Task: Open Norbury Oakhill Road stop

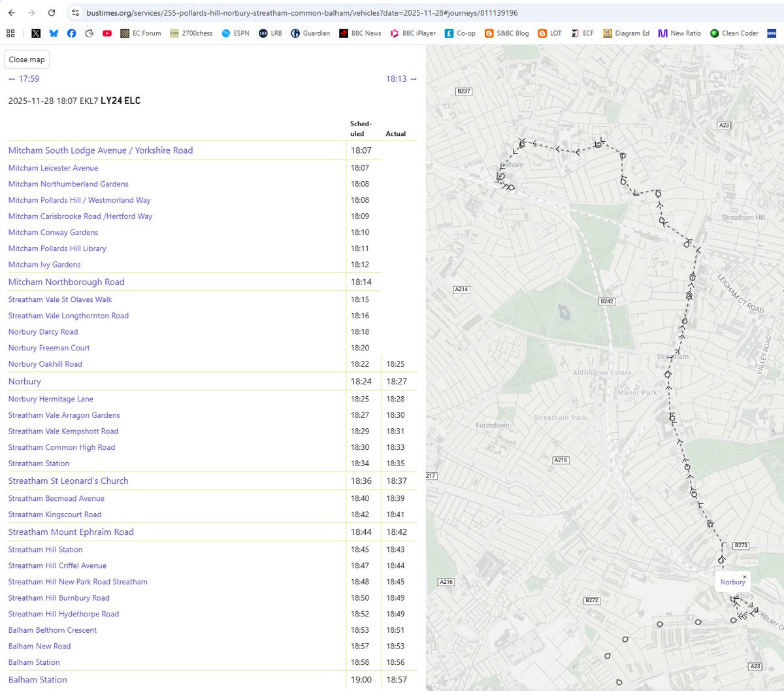Action: coord(45,364)
